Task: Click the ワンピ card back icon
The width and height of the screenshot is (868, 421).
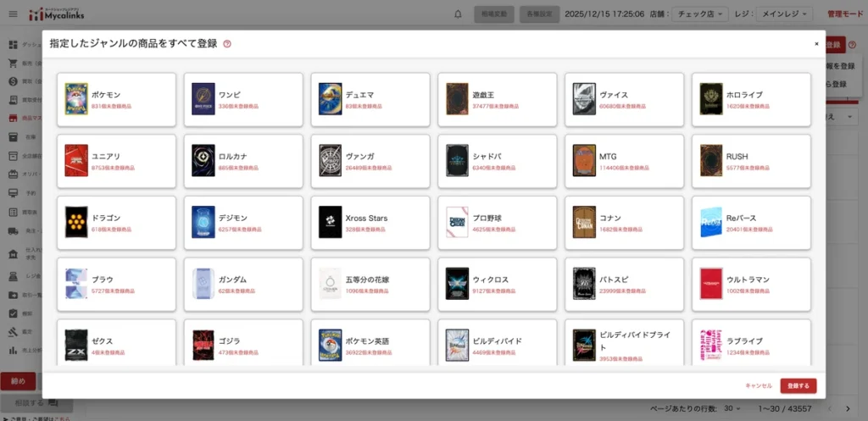Action: [x=203, y=99]
